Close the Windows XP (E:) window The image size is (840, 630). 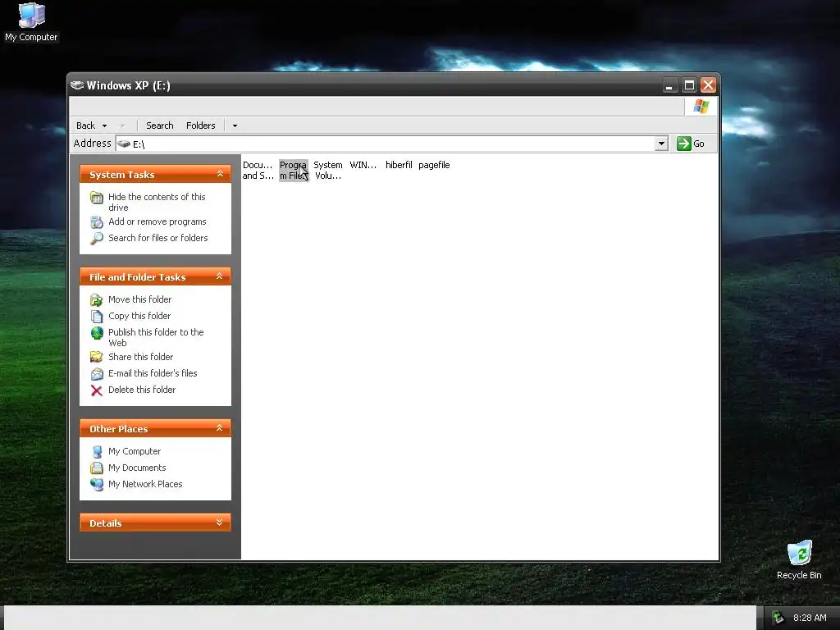coord(708,85)
